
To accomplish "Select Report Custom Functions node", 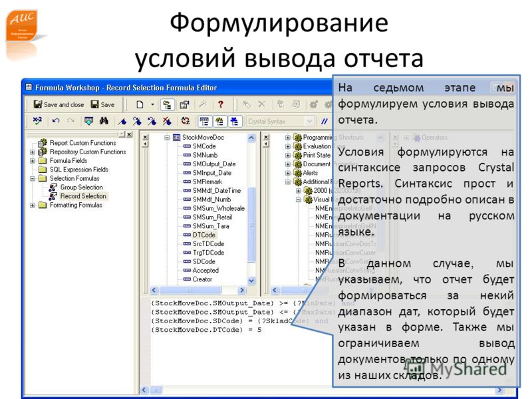I will [82, 143].
